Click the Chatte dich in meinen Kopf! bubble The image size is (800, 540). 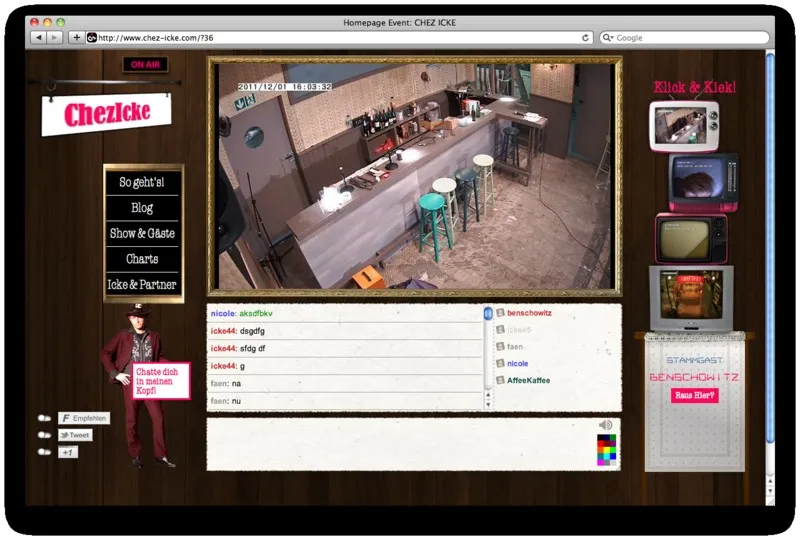[161, 381]
